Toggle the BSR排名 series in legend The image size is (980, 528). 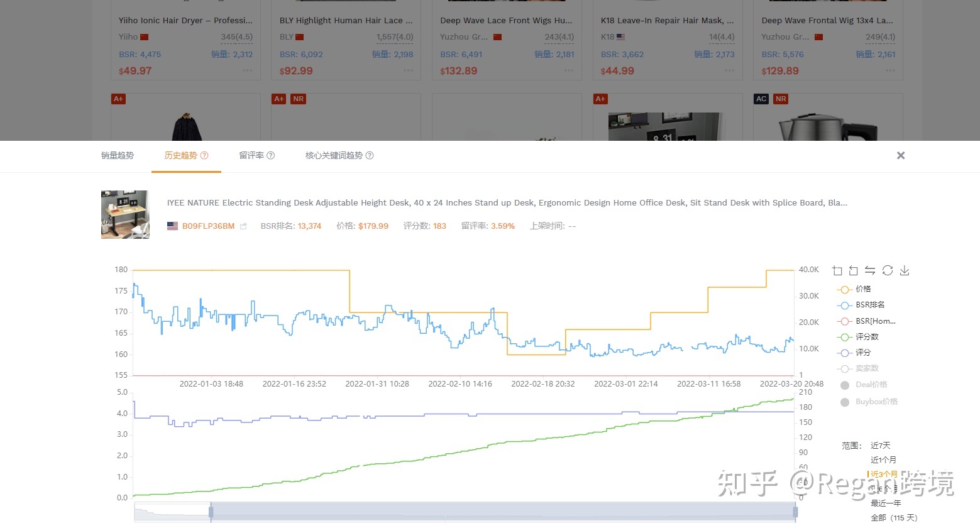point(861,305)
